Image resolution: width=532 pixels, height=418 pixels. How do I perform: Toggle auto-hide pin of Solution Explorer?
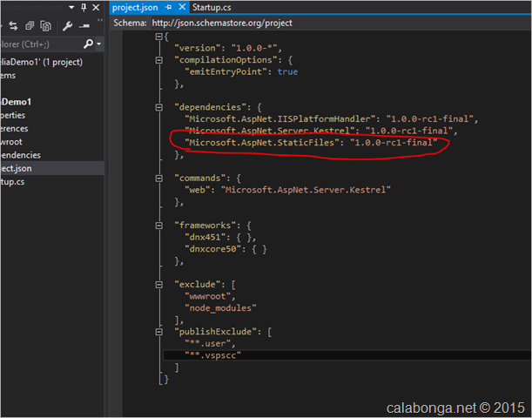pos(84,7)
